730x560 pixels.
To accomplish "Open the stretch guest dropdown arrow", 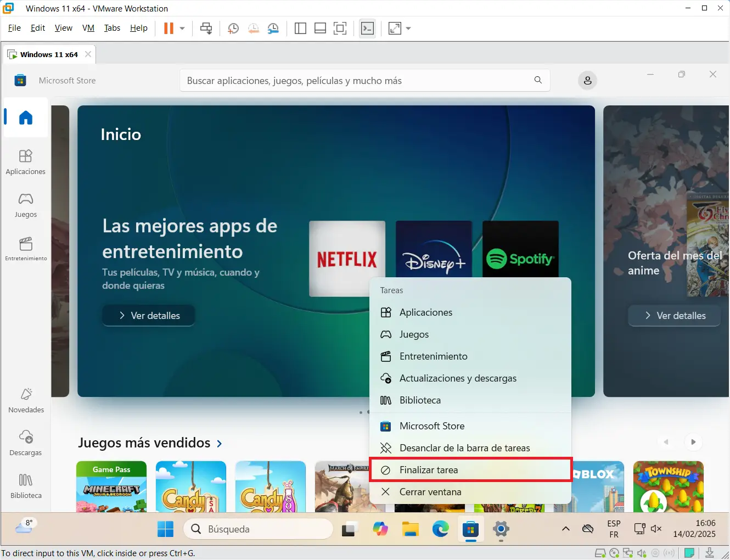I will [x=408, y=29].
